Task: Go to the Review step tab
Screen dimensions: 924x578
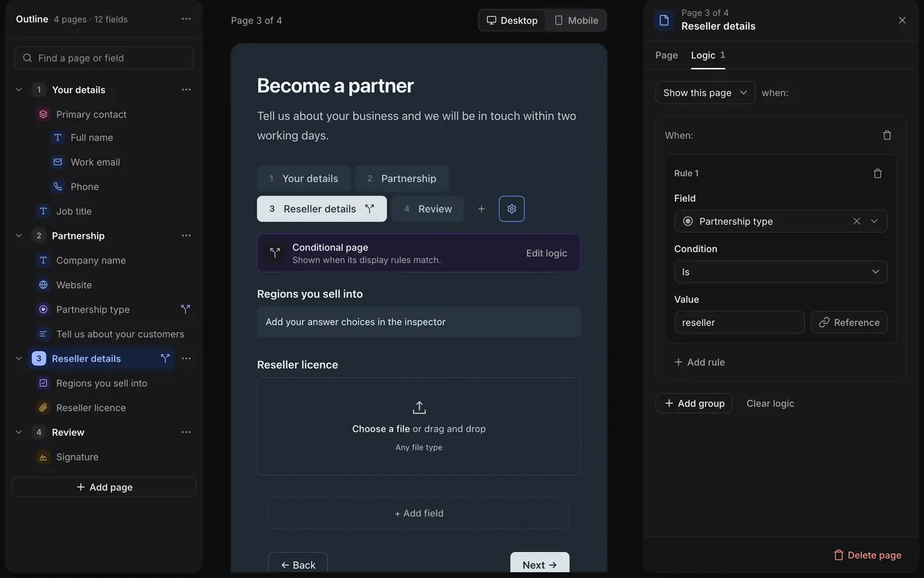Action: pos(428,209)
